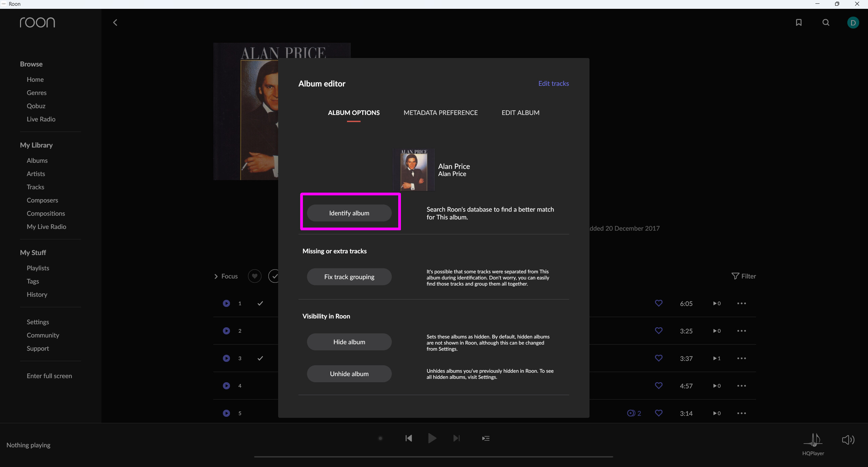The image size is (868, 467).
Task: Open the play queue icon
Action: coord(486,438)
